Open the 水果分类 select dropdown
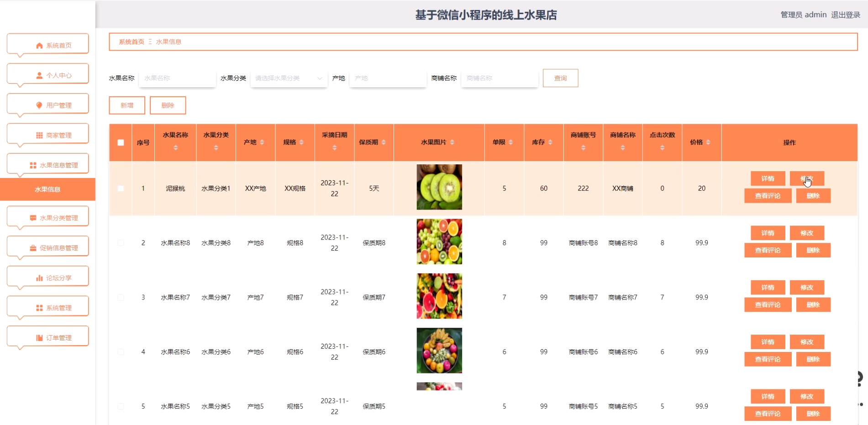This screenshot has height=425, width=868. [x=289, y=79]
